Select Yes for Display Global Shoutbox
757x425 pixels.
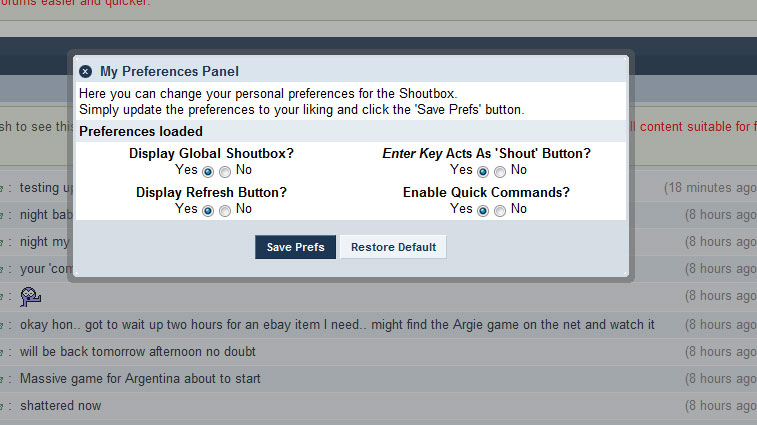[208, 171]
